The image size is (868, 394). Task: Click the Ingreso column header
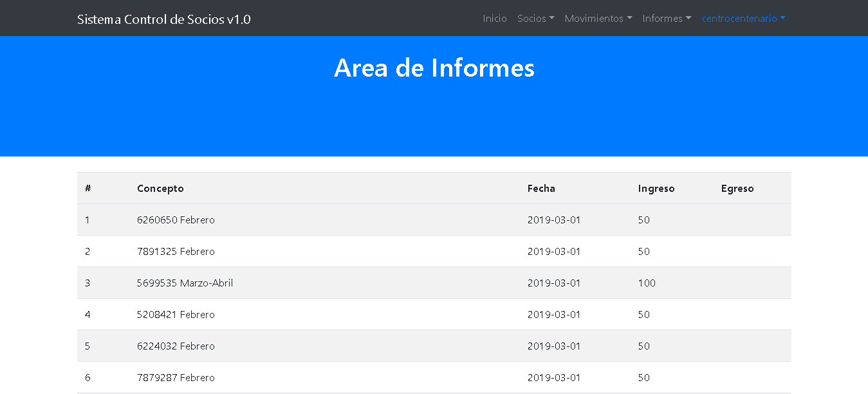click(656, 189)
